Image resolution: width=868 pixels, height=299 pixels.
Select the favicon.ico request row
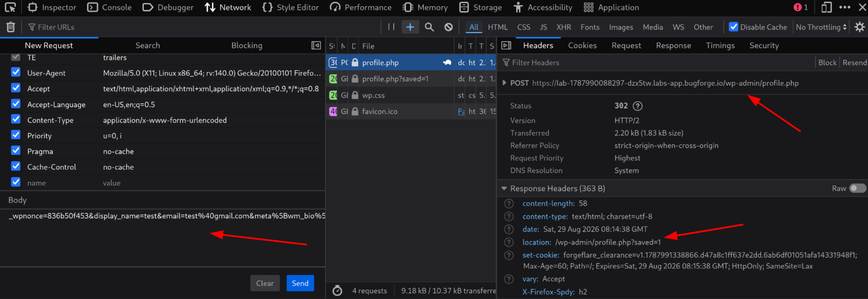(411, 111)
